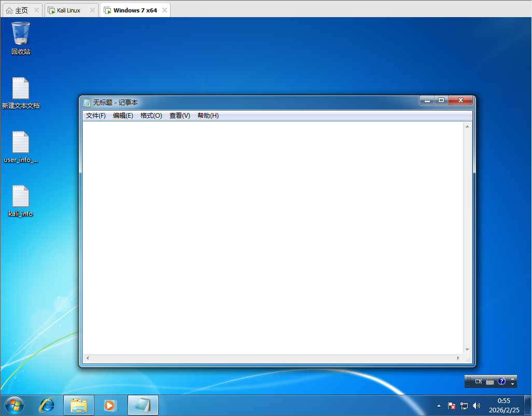
Task: Click the CH input language indicator
Action: 479,381
